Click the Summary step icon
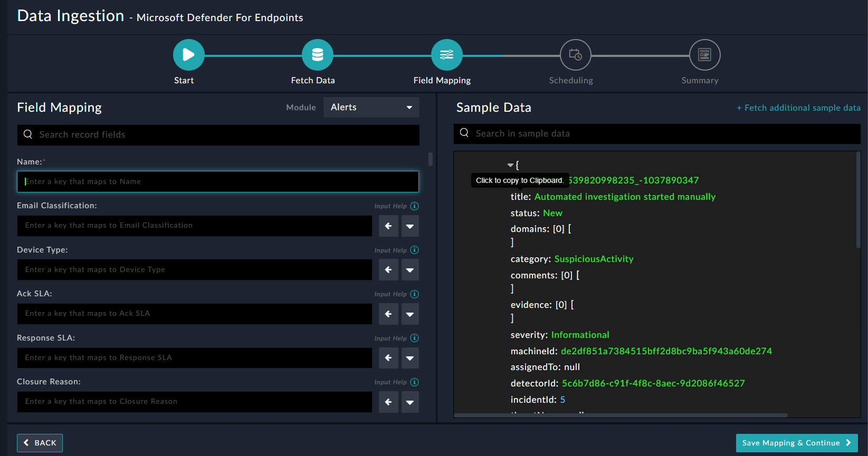The height and width of the screenshot is (456, 868). (x=704, y=55)
